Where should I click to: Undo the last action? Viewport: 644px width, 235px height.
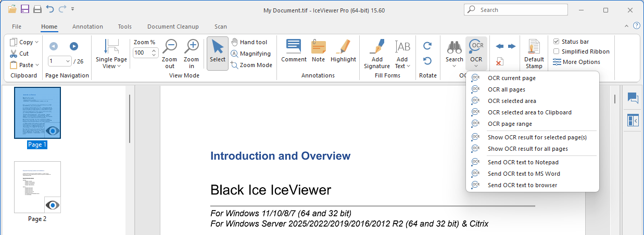[x=50, y=9]
